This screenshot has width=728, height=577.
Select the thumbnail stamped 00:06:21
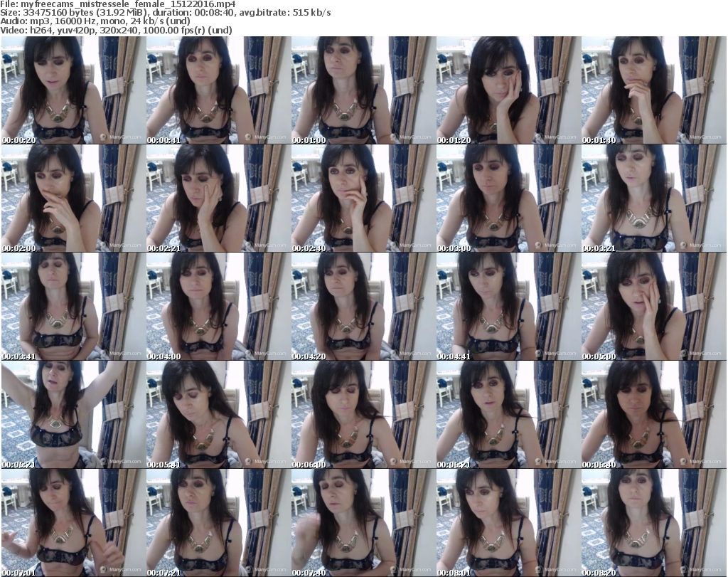point(508,414)
